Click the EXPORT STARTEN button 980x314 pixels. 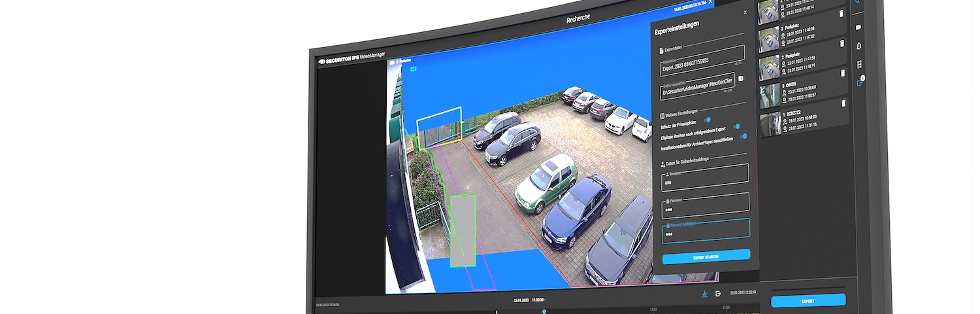click(706, 256)
